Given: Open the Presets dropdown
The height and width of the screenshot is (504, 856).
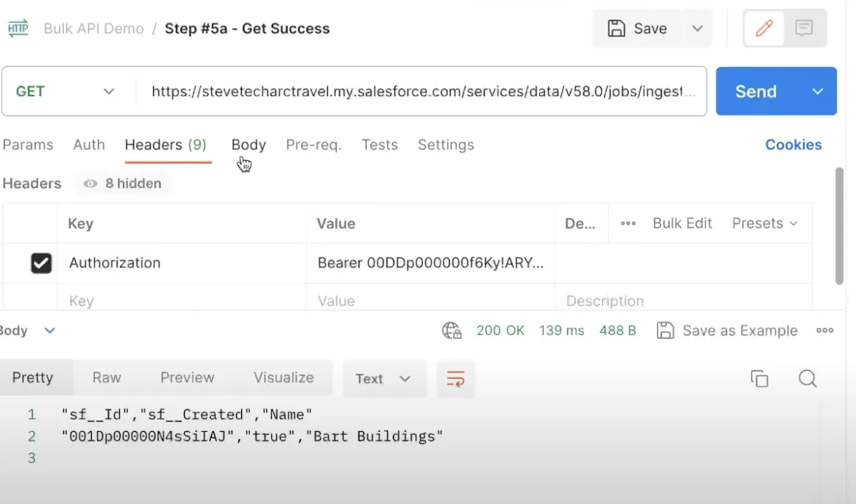Looking at the screenshot, I should [765, 223].
